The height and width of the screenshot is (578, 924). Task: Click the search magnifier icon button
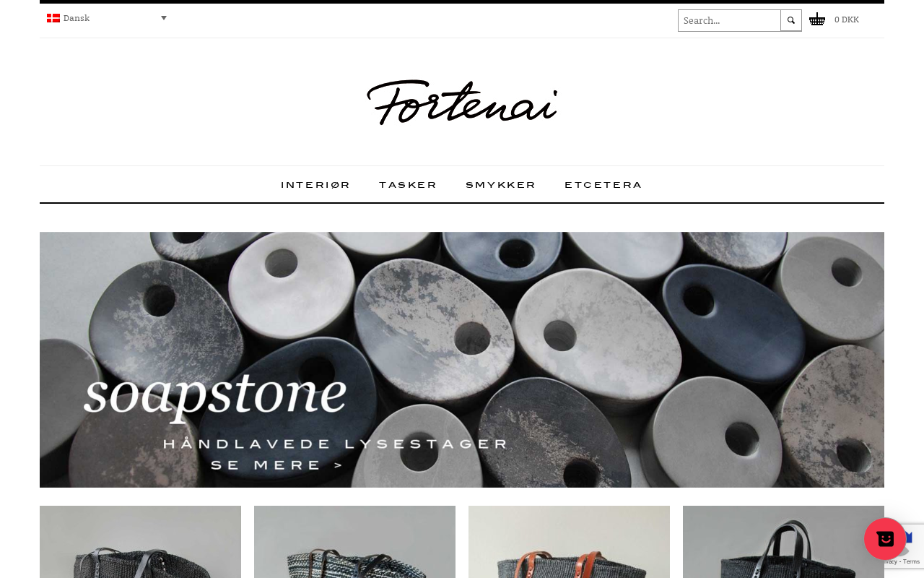point(791,20)
